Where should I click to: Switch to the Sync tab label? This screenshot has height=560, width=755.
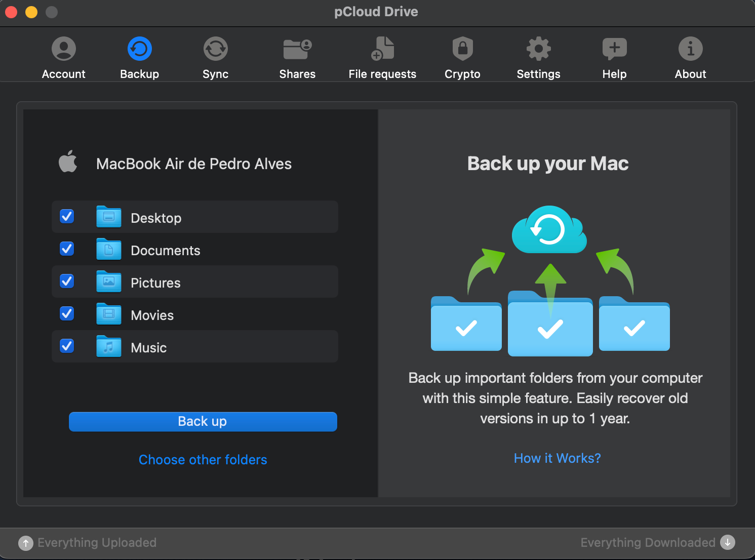pyautogui.click(x=216, y=74)
